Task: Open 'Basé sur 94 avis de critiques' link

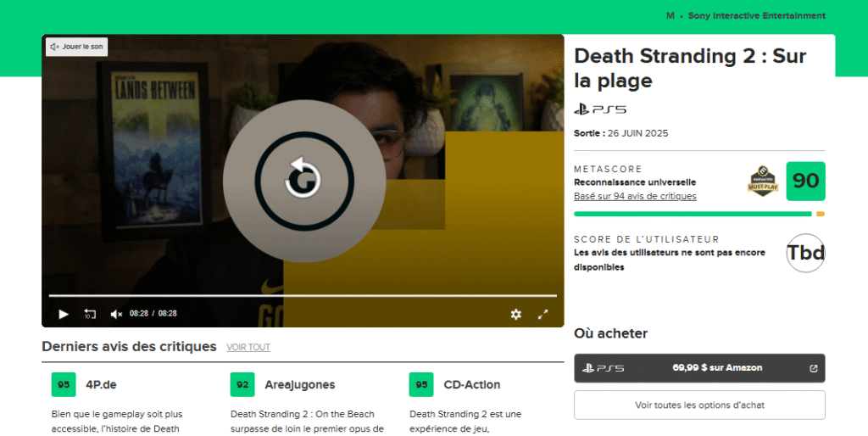Action: tap(635, 196)
